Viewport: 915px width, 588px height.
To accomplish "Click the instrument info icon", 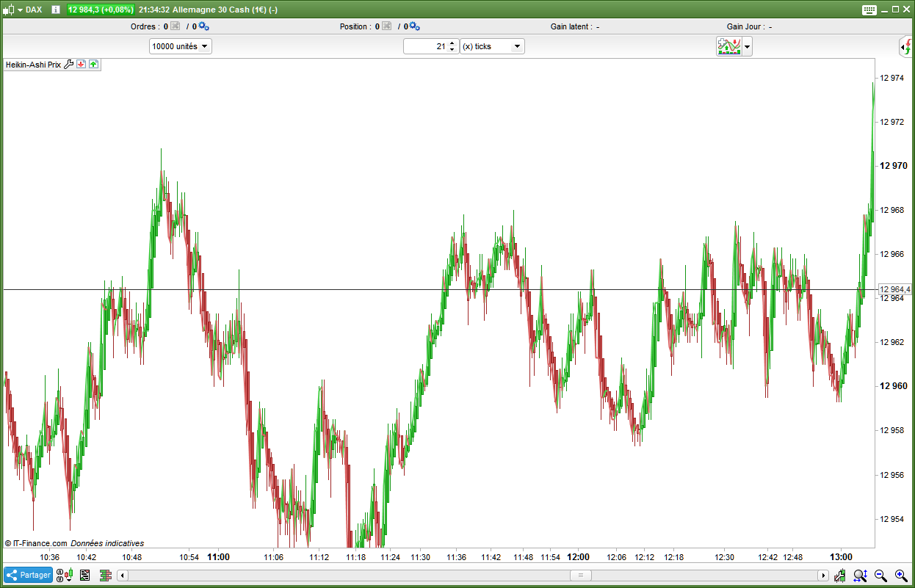I will click(56, 10).
